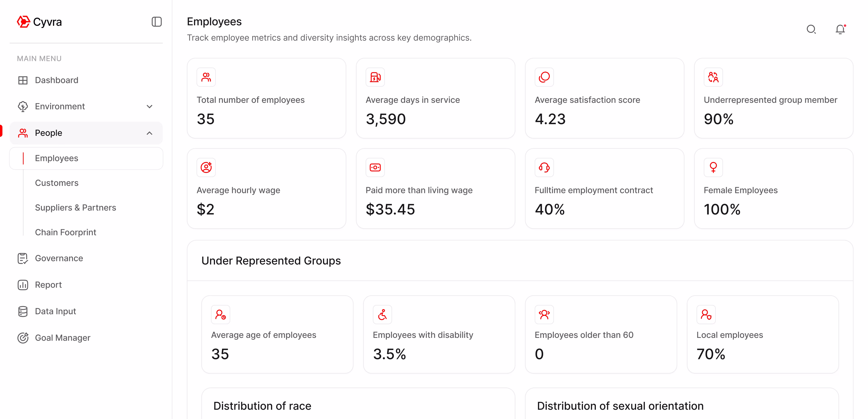868x419 pixels.
Task: Toggle the sidebar collapse panel icon
Action: 156,22
